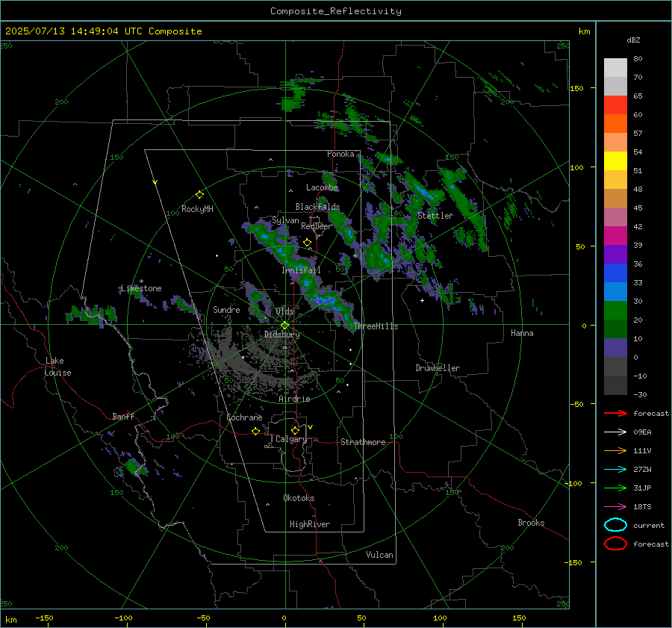
Task: Click the yellow 54 dBZ color swatch
Action: (615, 161)
